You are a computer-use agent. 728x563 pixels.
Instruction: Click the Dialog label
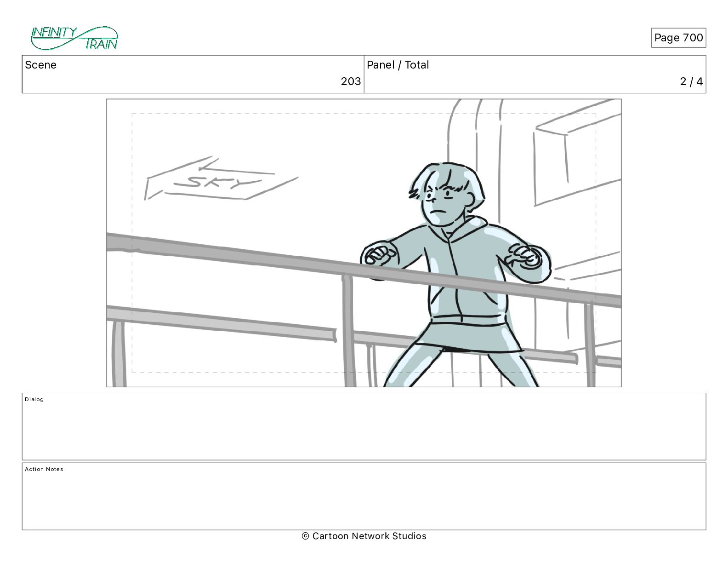coord(34,399)
